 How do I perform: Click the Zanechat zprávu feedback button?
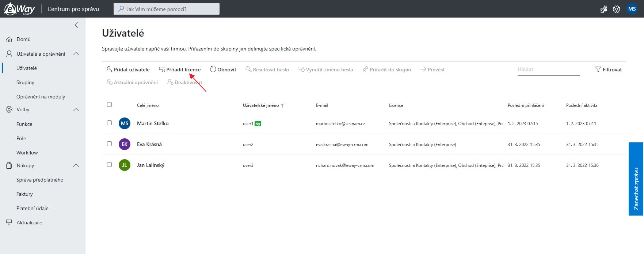pos(636,179)
